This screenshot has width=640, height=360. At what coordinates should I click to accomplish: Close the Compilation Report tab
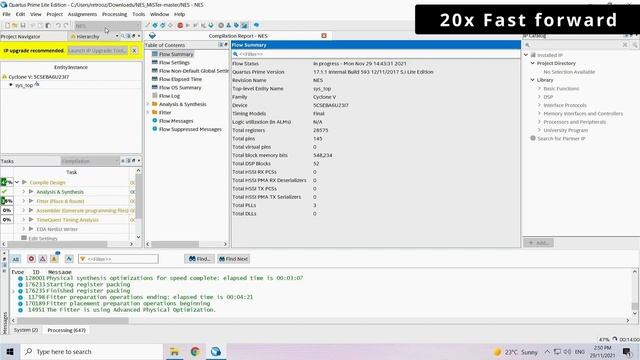point(324,36)
